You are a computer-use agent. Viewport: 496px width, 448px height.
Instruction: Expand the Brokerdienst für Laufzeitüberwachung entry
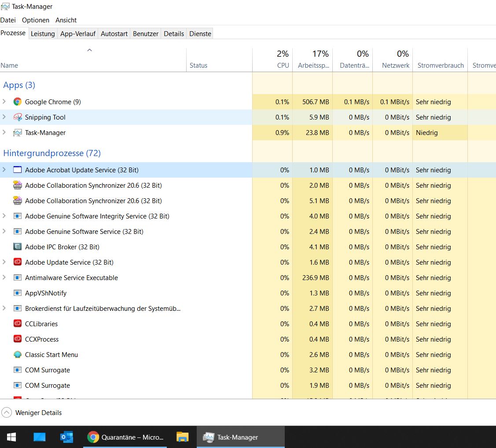pyautogui.click(x=5, y=308)
